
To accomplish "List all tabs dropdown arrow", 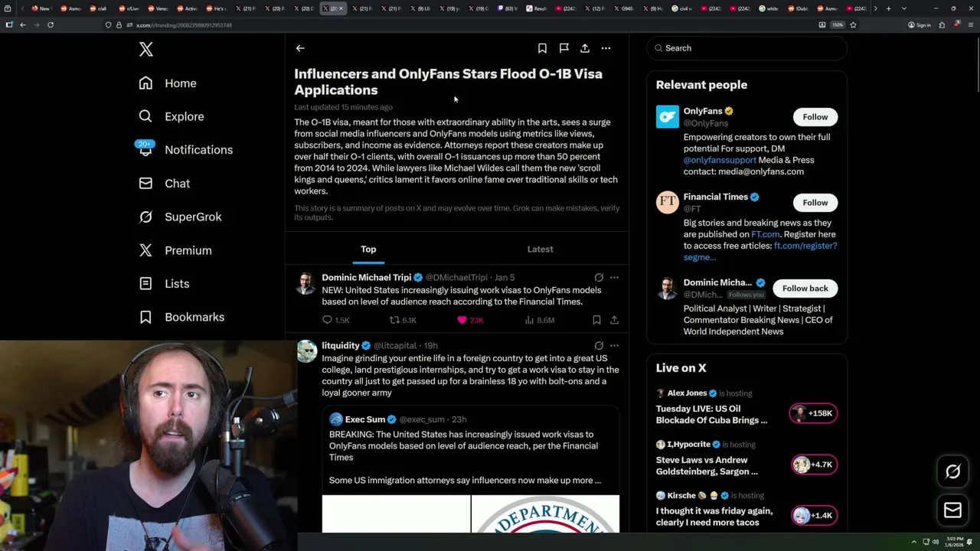I will pos(904,8).
